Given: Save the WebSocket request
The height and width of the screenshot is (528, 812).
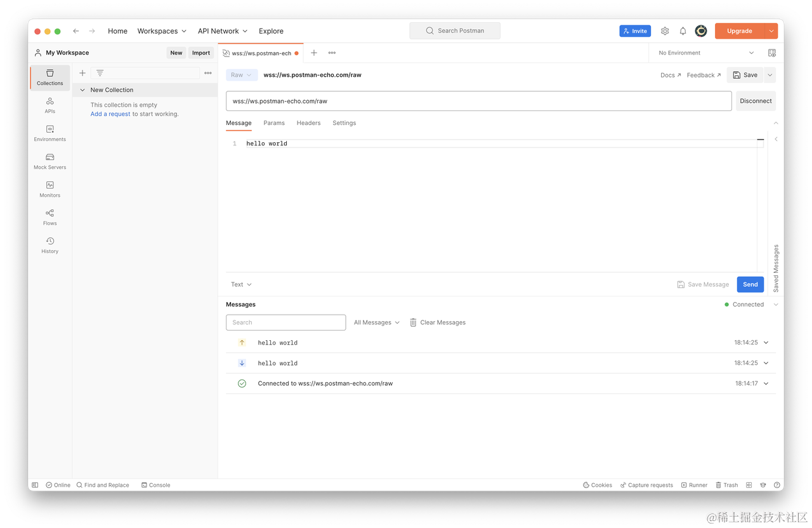Looking at the screenshot, I should pyautogui.click(x=745, y=75).
